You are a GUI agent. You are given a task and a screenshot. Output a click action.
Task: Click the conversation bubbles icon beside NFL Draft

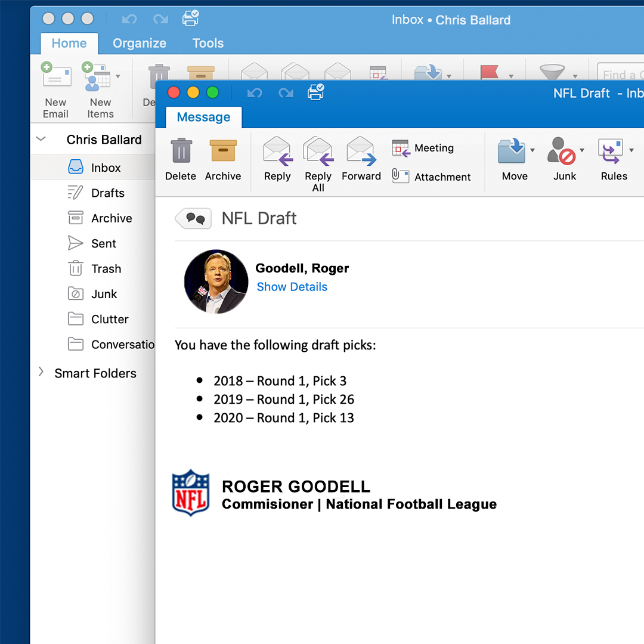pyautogui.click(x=193, y=218)
